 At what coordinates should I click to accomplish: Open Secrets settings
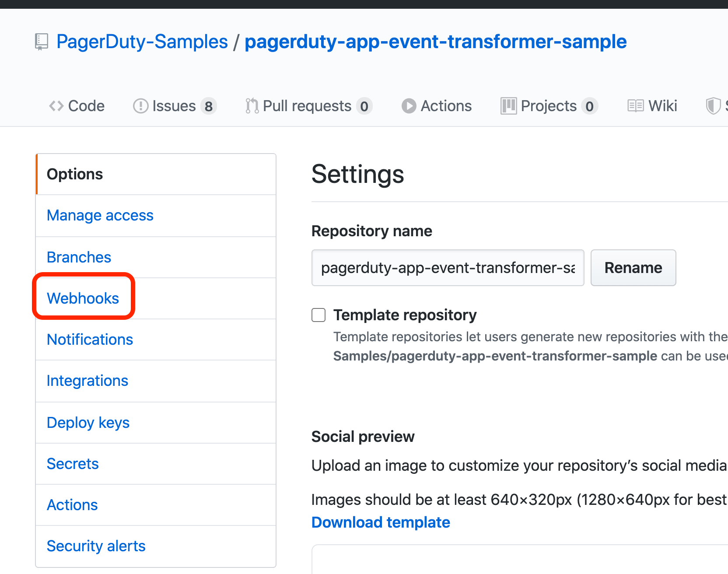click(x=156, y=464)
